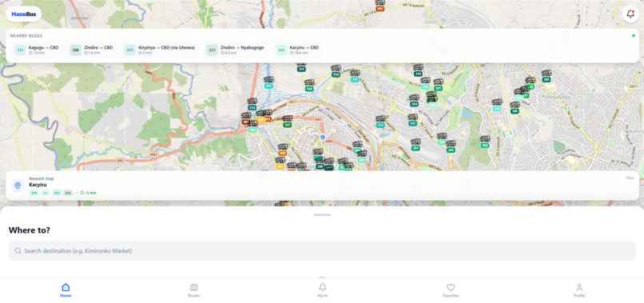
Task: Open the Kacyiru nearest stop card
Action: point(322,185)
